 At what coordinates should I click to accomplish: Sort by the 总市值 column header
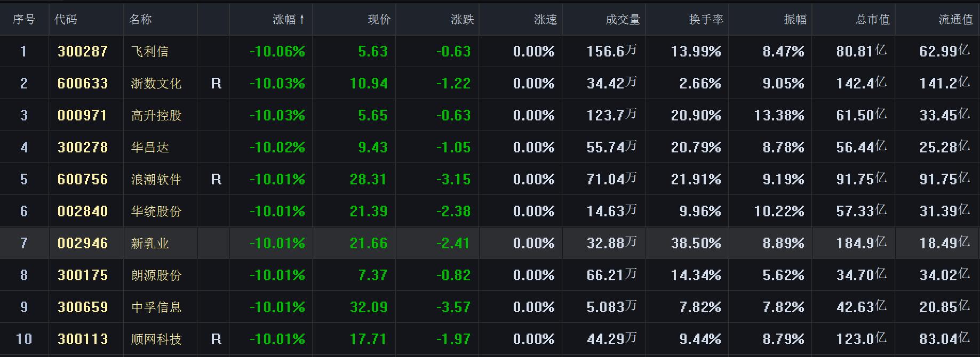click(872, 20)
